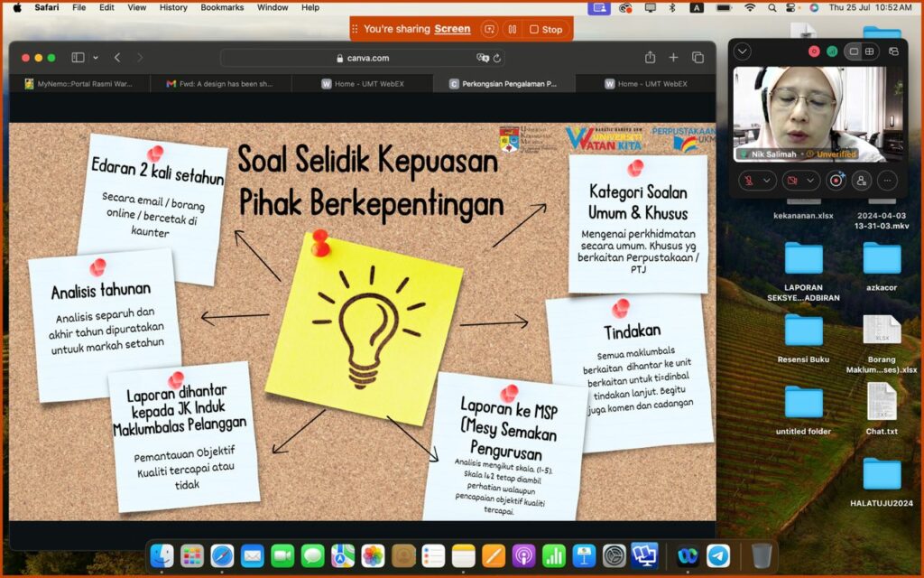
Task: Open the Bookmarks menu
Action: tap(222, 7)
